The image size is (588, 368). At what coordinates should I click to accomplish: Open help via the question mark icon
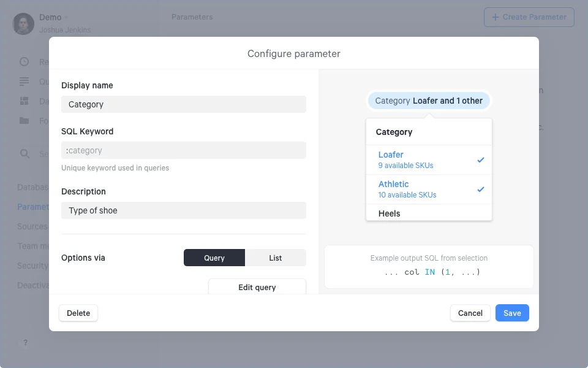24,343
